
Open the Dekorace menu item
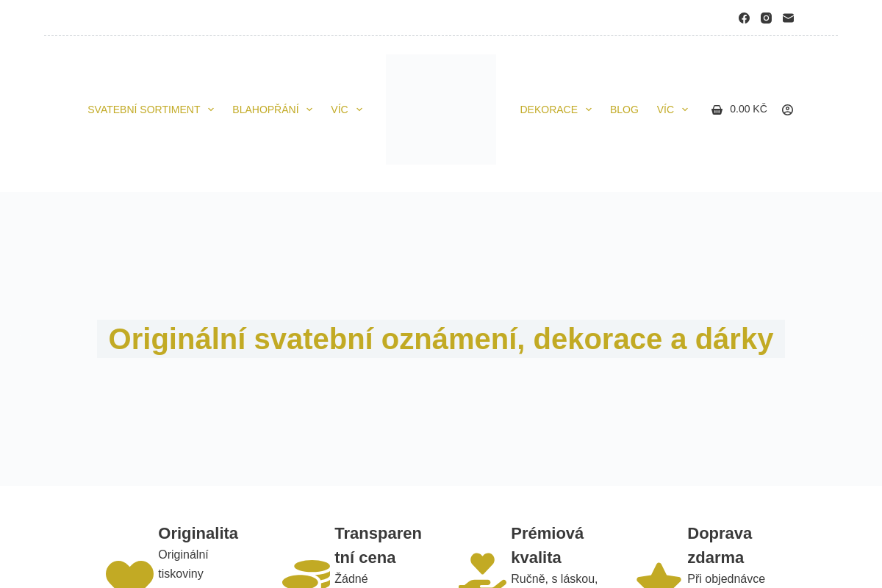point(549,110)
